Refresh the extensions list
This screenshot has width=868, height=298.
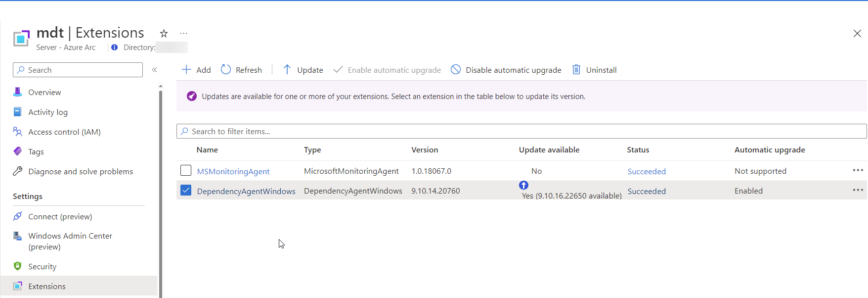click(x=241, y=70)
